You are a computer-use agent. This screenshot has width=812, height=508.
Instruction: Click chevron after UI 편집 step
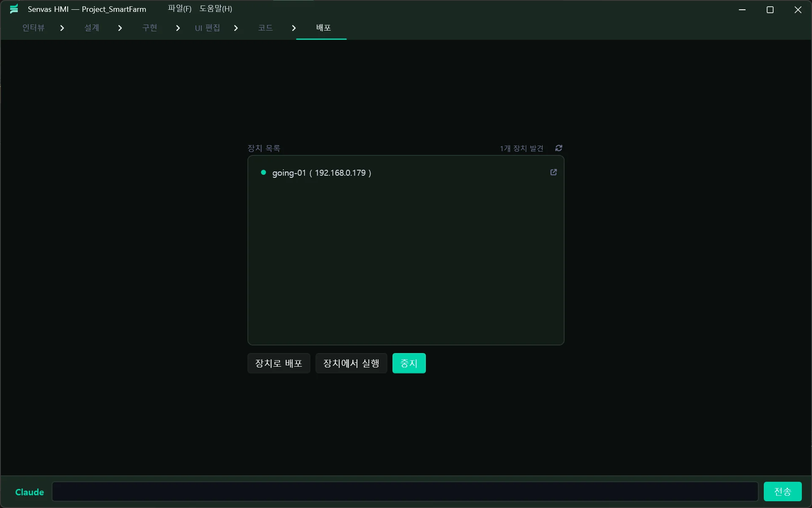(236, 28)
